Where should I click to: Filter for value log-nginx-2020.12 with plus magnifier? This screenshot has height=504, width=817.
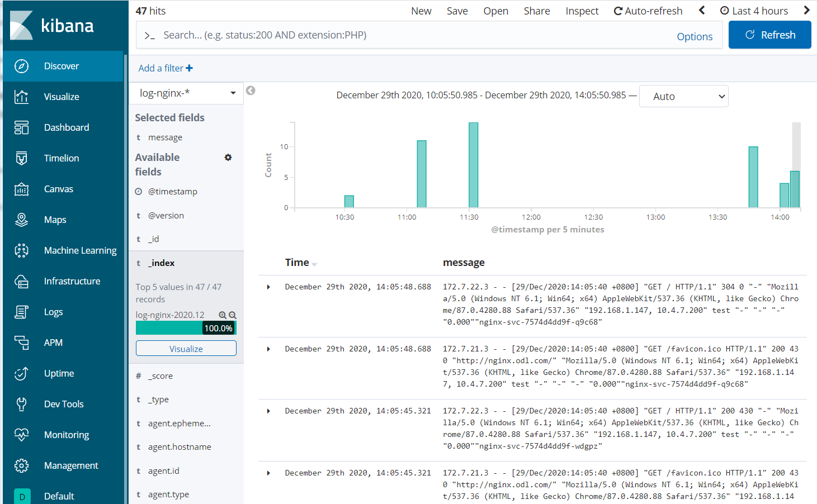pyautogui.click(x=223, y=315)
